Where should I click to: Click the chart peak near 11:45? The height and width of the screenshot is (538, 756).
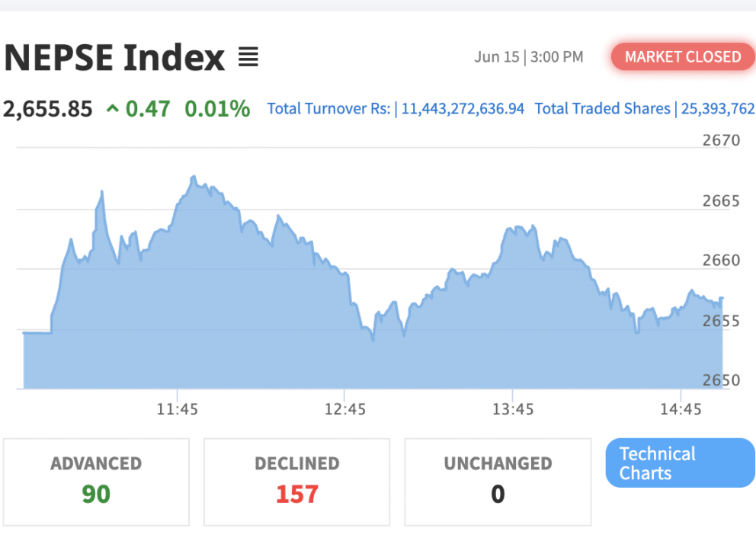click(194, 178)
